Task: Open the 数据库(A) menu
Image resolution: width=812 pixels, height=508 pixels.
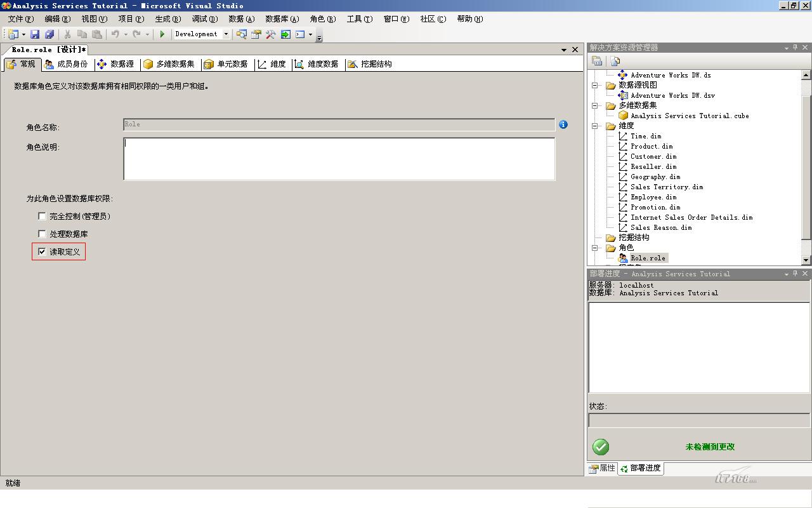Action: 282,19
